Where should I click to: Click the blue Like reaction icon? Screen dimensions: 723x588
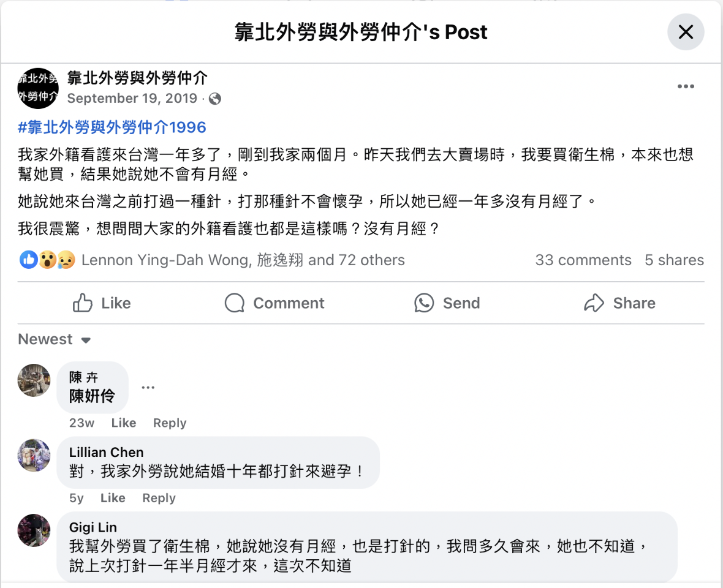tap(29, 260)
